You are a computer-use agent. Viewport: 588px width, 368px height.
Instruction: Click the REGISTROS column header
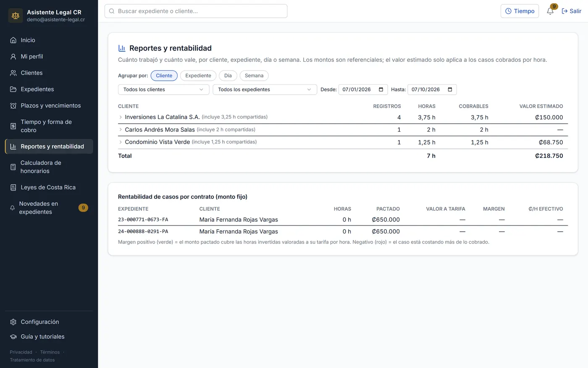(x=387, y=106)
